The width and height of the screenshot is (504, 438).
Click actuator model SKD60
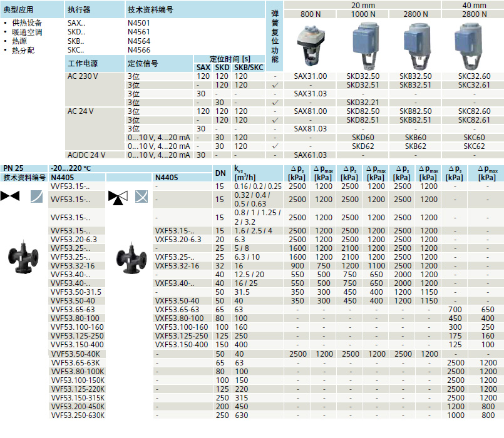tap(363, 138)
